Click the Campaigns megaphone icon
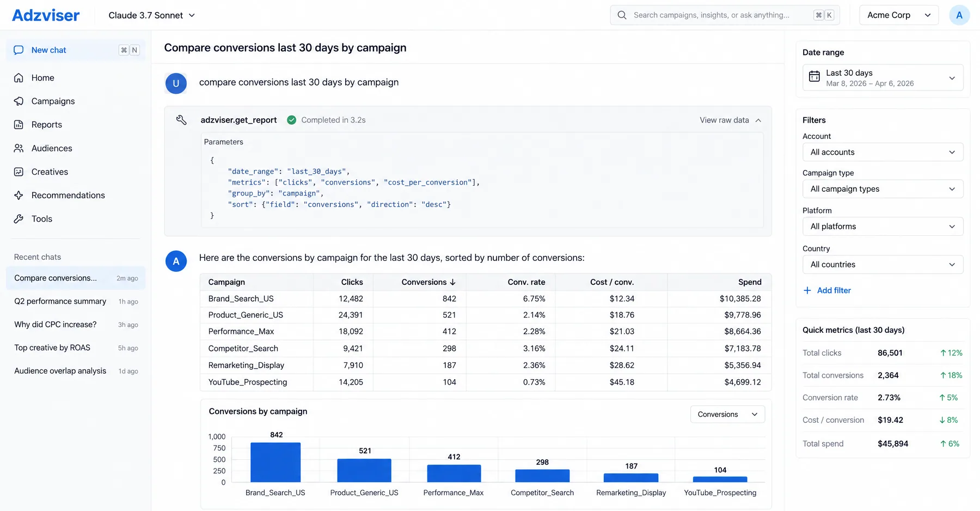980x511 pixels. pyautogui.click(x=19, y=101)
